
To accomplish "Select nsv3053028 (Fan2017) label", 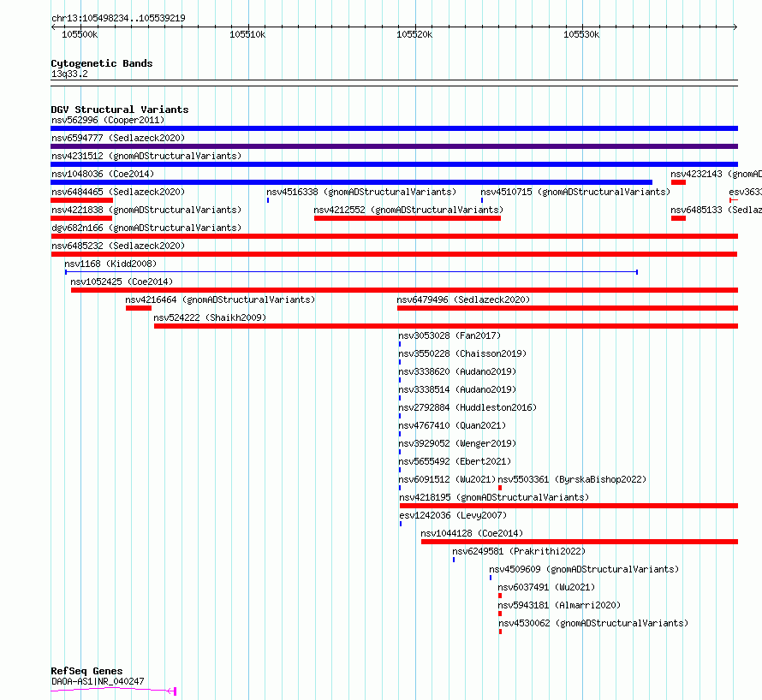I will pyautogui.click(x=449, y=335).
